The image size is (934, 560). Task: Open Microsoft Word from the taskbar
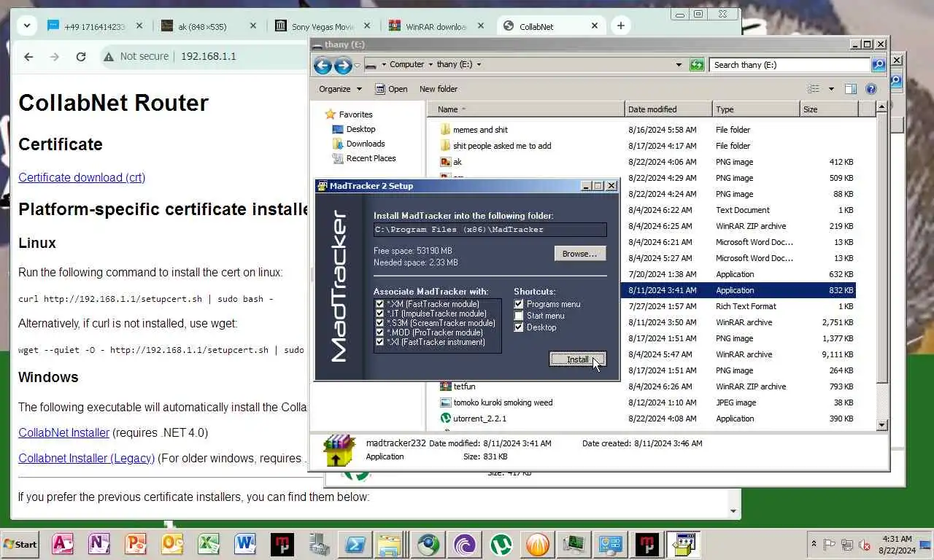tap(245, 544)
